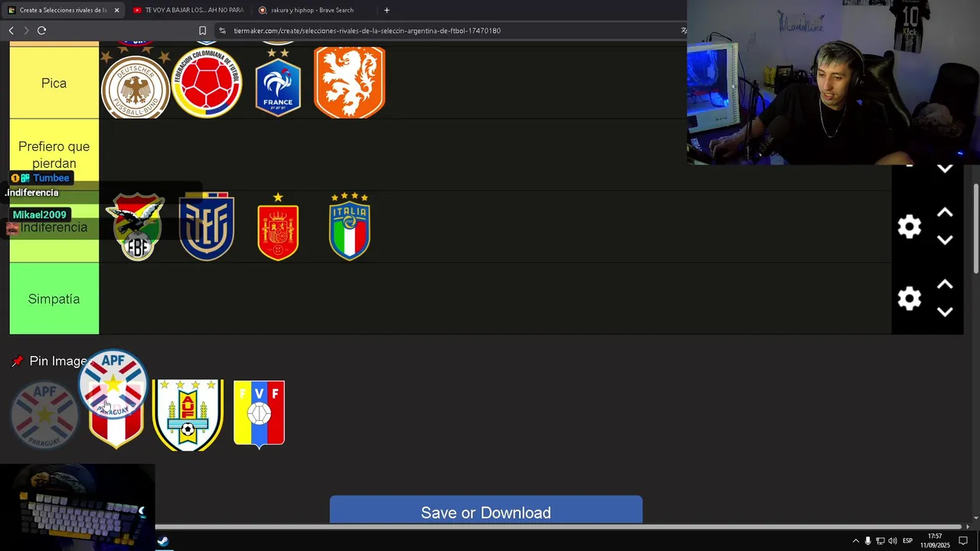Select the Venezuela FVF crest

259,414
